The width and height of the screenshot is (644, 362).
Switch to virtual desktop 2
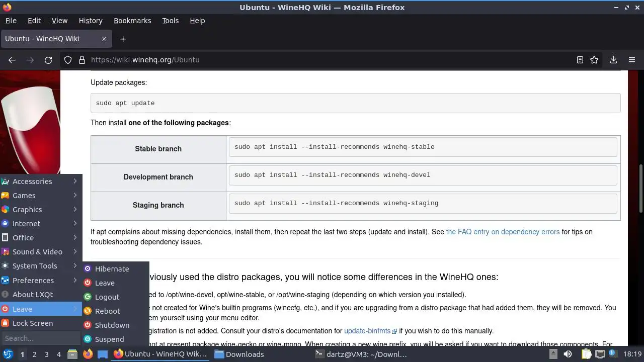click(35, 354)
